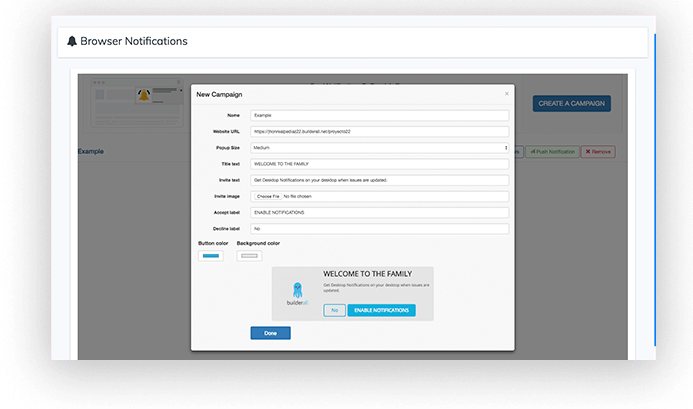Click the Name input field
693x409 pixels.
[x=380, y=115]
